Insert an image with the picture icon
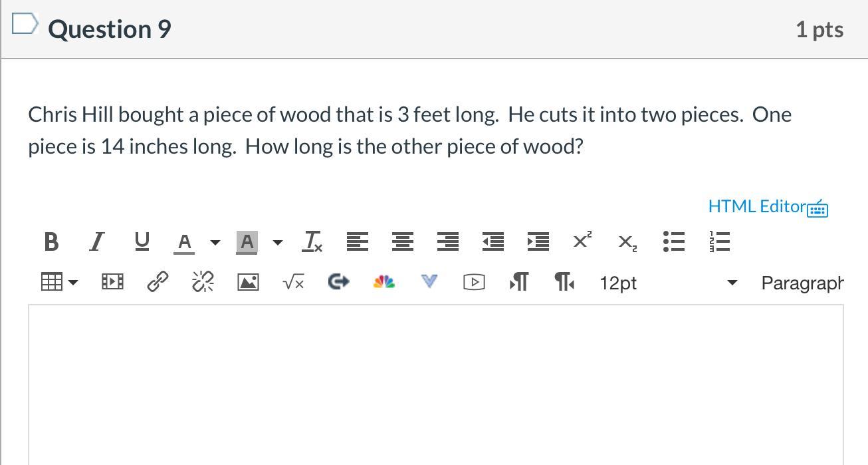 (x=248, y=283)
